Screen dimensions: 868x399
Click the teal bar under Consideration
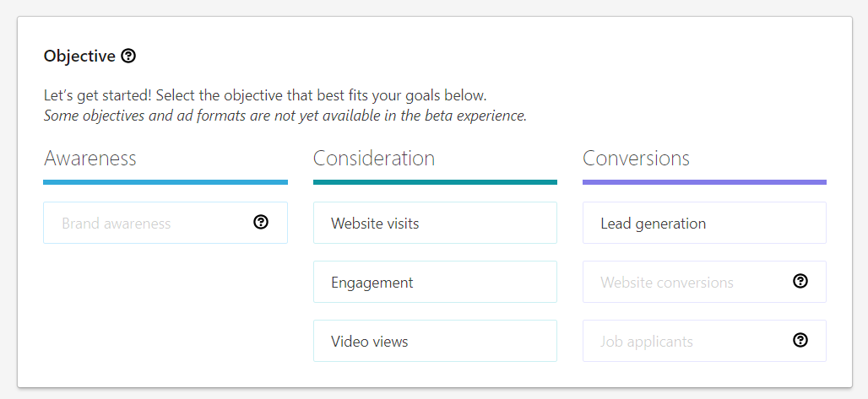435,182
